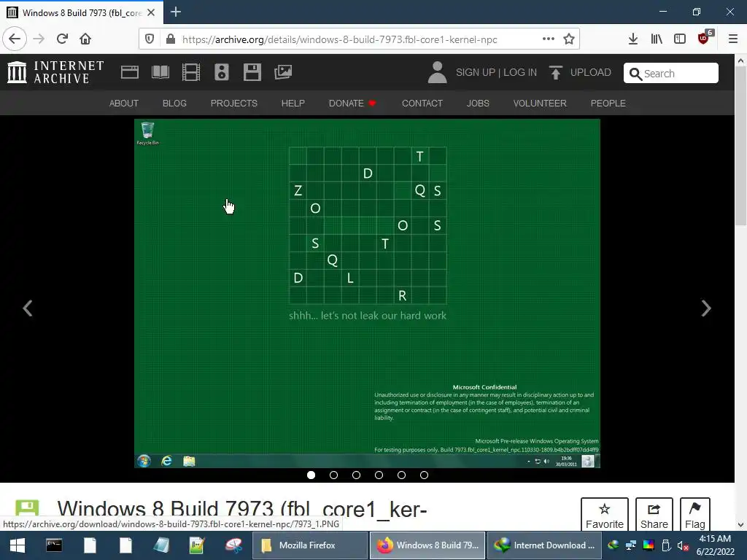
Task: Open the VOLUNTEER menu item
Action: 540,104
